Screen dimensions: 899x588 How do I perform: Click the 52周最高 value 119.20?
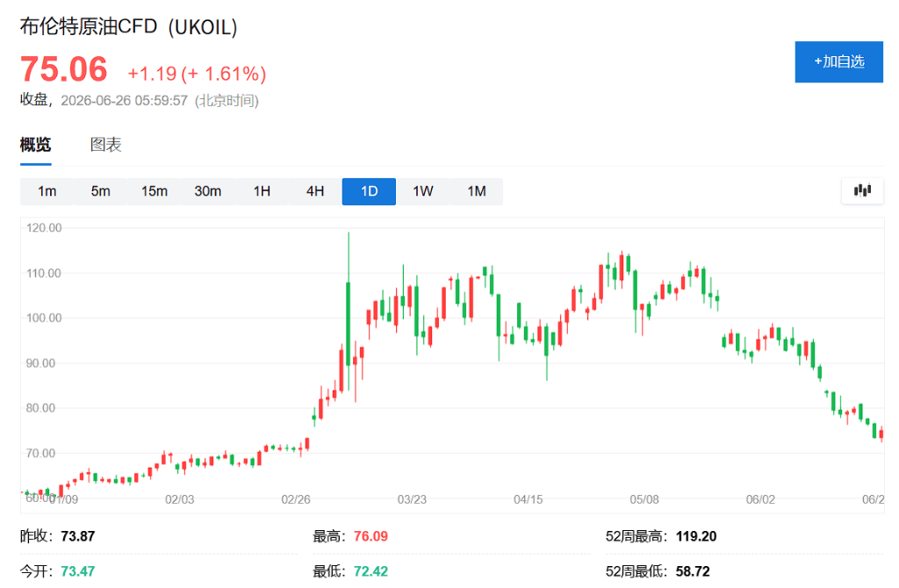(x=696, y=536)
